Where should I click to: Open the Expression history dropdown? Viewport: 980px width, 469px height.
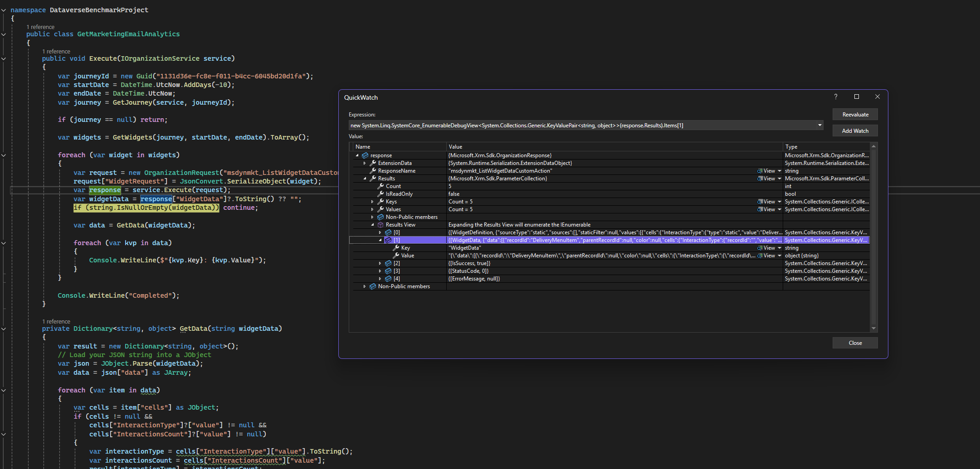(x=819, y=125)
